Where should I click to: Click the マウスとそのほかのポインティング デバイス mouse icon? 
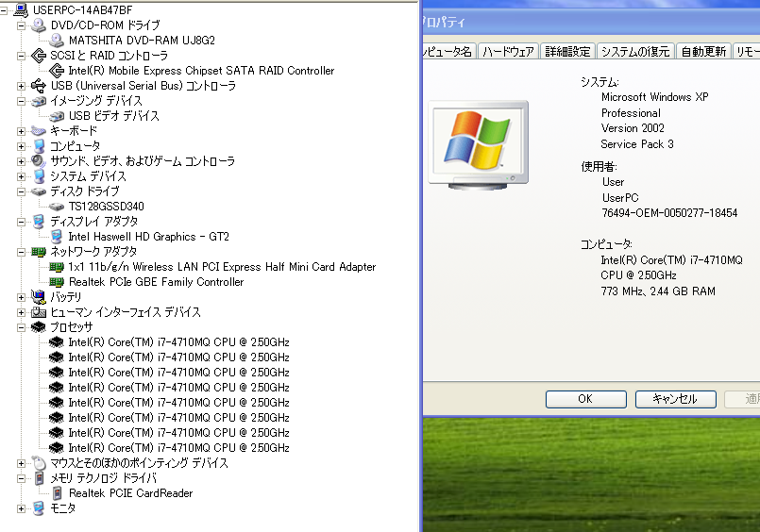[39, 463]
